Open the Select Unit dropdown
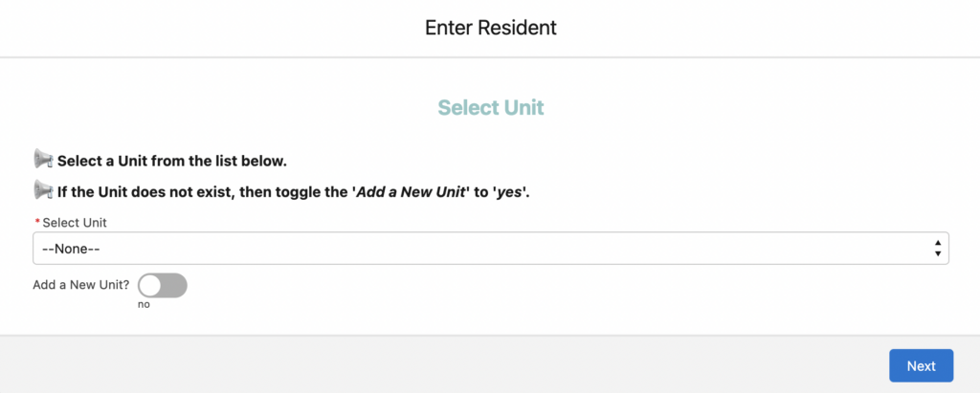The height and width of the screenshot is (393, 980). click(491, 248)
